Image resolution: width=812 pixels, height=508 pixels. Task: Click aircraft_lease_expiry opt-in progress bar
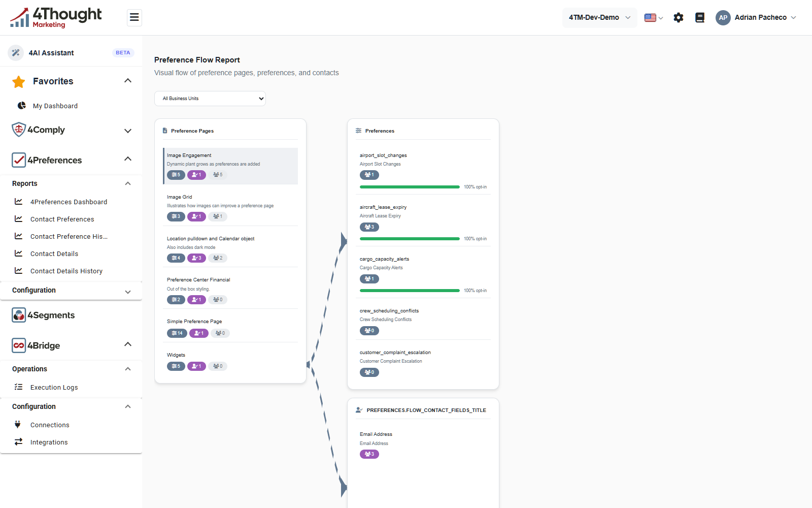(410, 239)
